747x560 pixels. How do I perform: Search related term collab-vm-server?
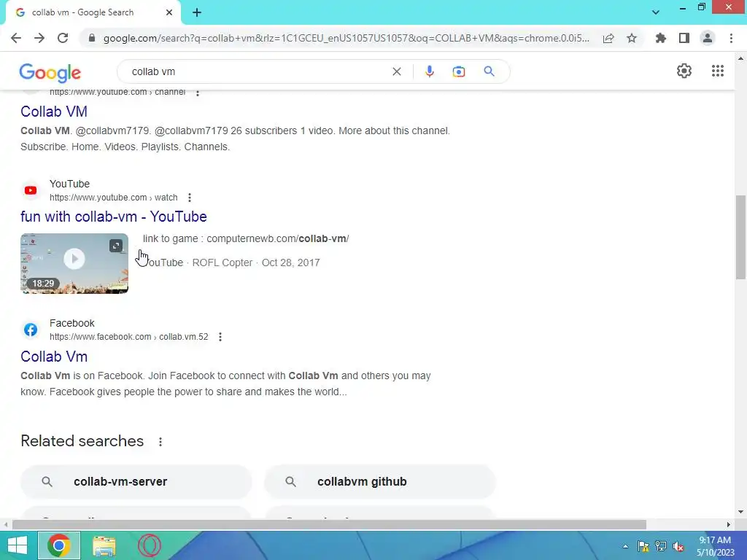pos(136,481)
